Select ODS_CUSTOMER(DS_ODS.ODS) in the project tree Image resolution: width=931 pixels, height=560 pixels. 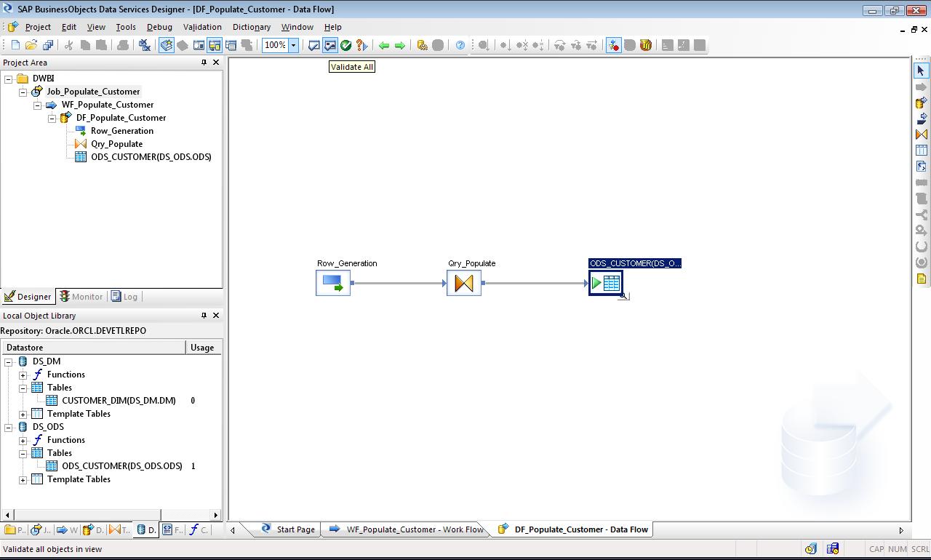[x=151, y=157]
